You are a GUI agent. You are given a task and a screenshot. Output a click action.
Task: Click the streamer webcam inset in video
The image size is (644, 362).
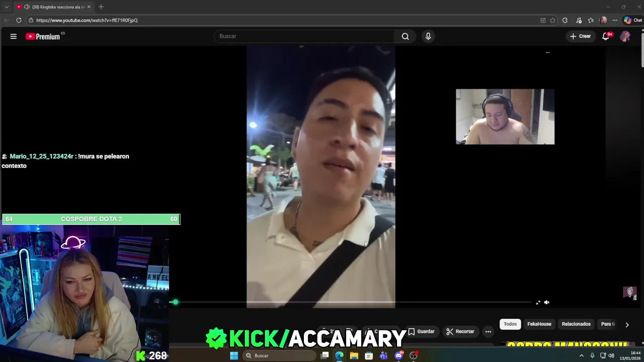coord(505,117)
